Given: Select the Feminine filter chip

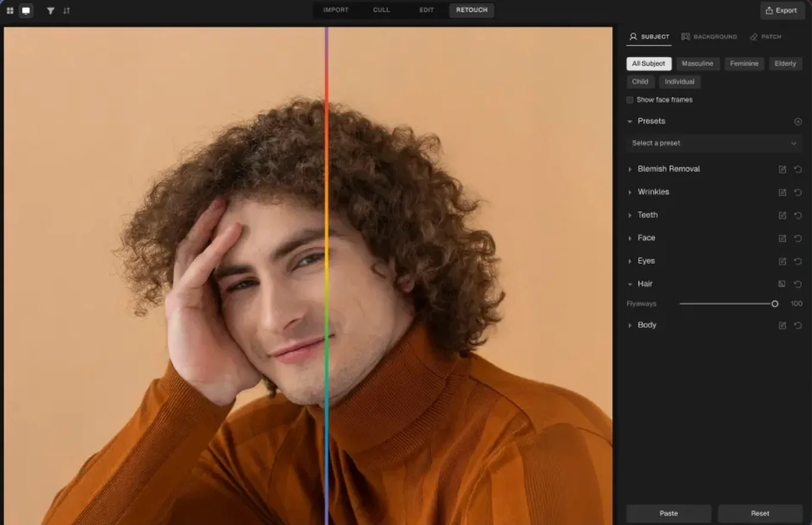Looking at the screenshot, I should click(x=744, y=64).
